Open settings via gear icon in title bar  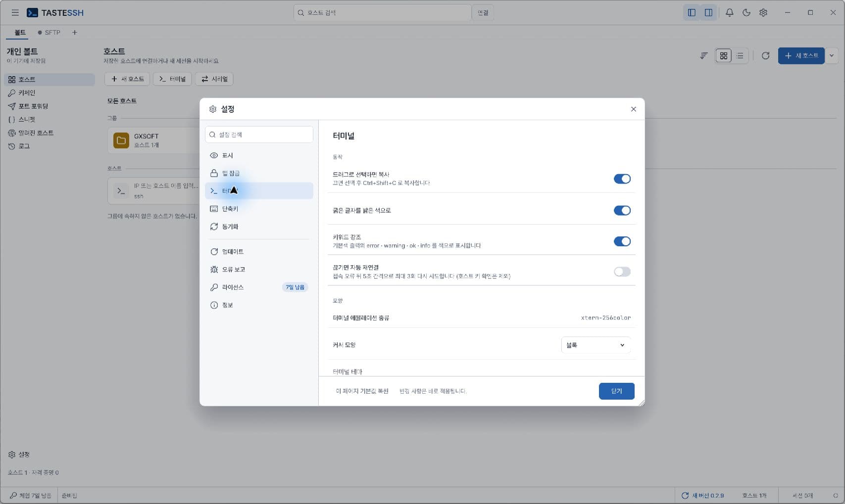tap(763, 12)
